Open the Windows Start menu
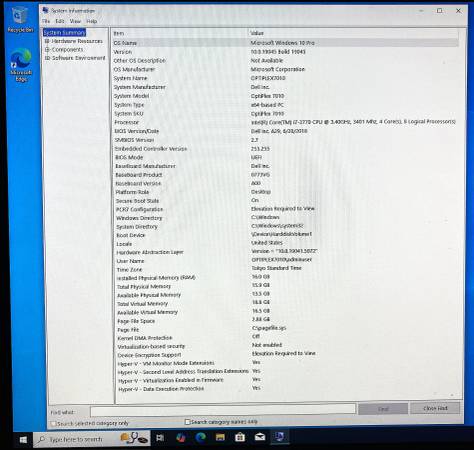Viewport: 474px width, 450px height. (23, 440)
